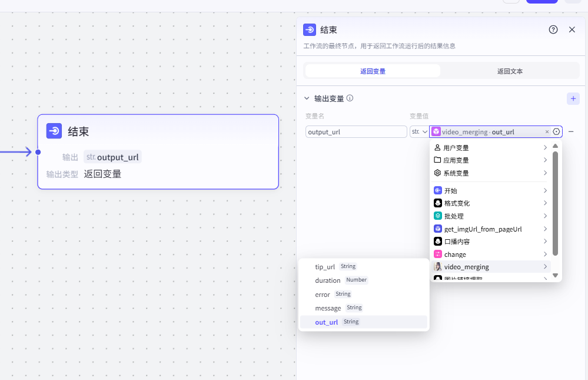Screen dimensions: 588x380
Task: Expand the 系统变量 submenu
Action: (490, 173)
